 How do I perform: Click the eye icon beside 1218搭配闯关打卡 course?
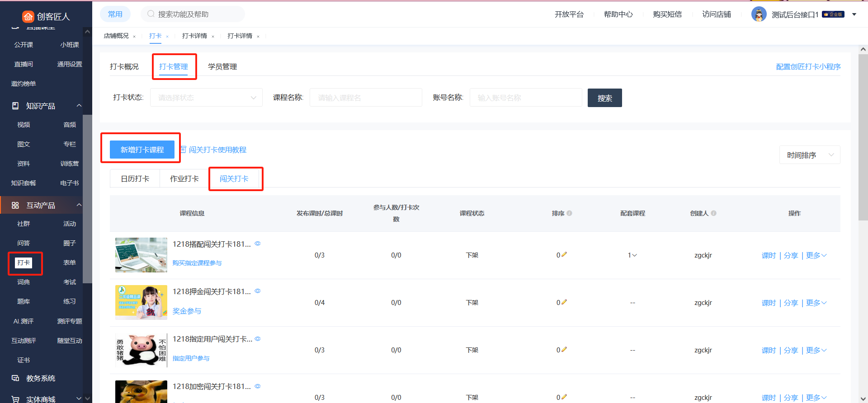258,244
